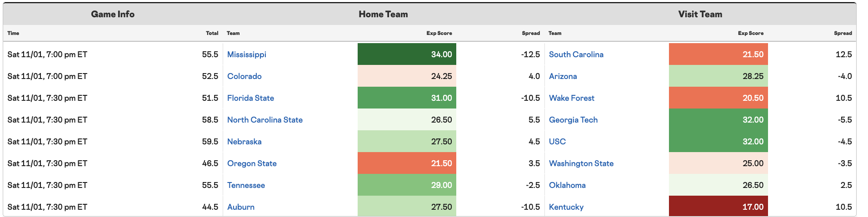This screenshot has width=868, height=217.
Task: Open the Wake Forest team page
Action: (572, 98)
